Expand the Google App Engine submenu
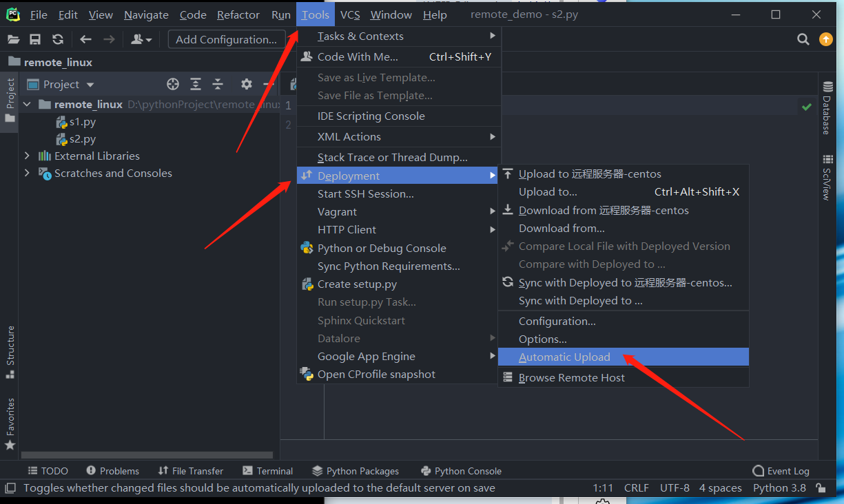Viewport: 844px width, 504px height. click(x=398, y=356)
